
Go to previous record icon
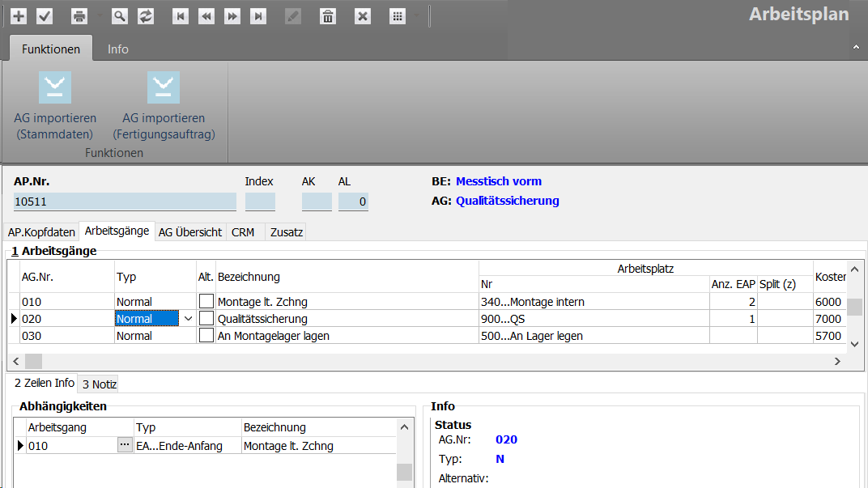(x=206, y=16)
